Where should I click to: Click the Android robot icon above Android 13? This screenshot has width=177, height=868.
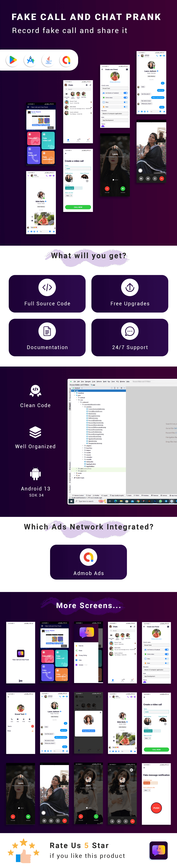point(35,474)
